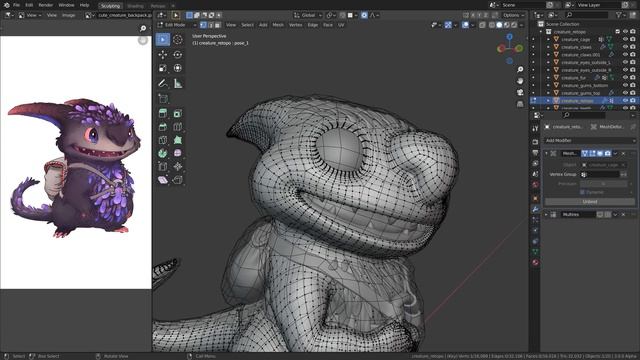The height and width of the screenshot is (360, 640).
Task: Activate the Transform tool
Action: (178, 68)
